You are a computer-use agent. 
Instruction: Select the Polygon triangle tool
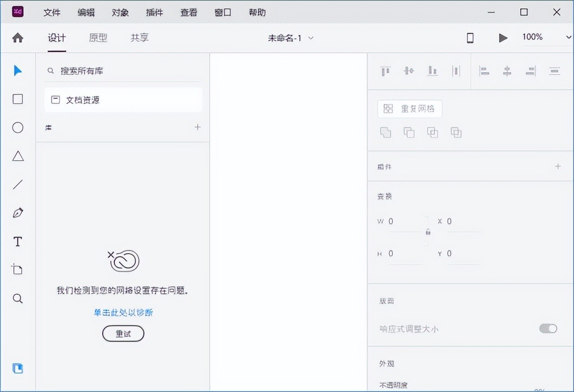click(x=17, y=156)
